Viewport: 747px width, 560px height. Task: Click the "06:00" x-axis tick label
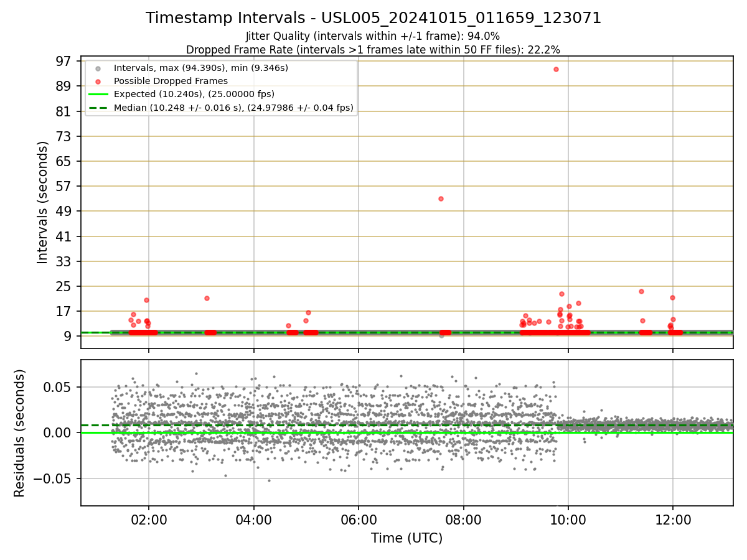(x=359, y=520)
